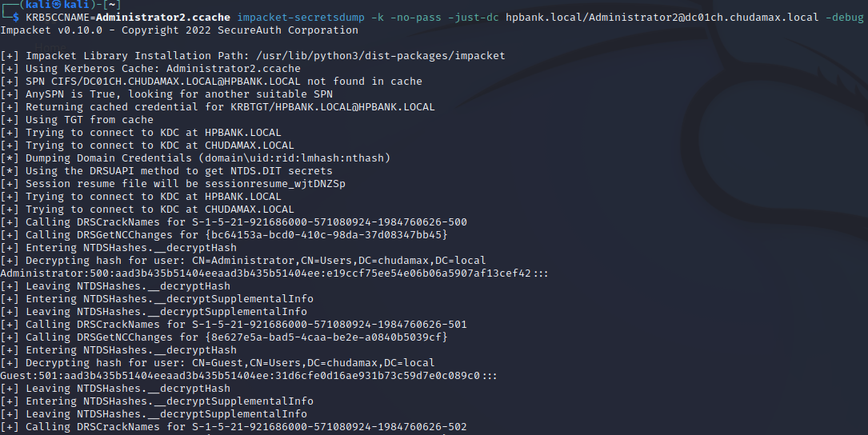Click the KRB5CCNAME=Administrator2.ccache variable in the command
The image size is (868, 435).
[x=128, y=17]
